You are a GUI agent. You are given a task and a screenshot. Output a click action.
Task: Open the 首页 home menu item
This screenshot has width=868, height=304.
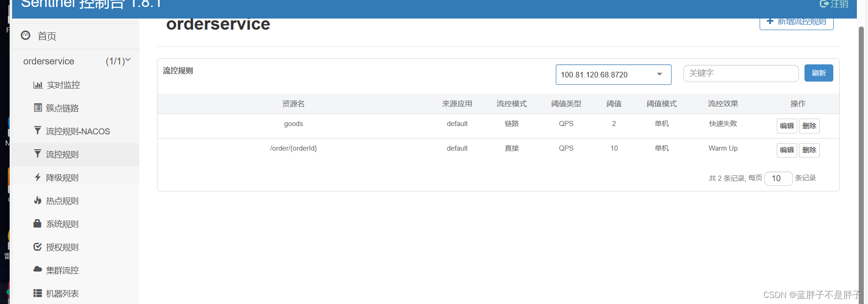click(47, 36)
